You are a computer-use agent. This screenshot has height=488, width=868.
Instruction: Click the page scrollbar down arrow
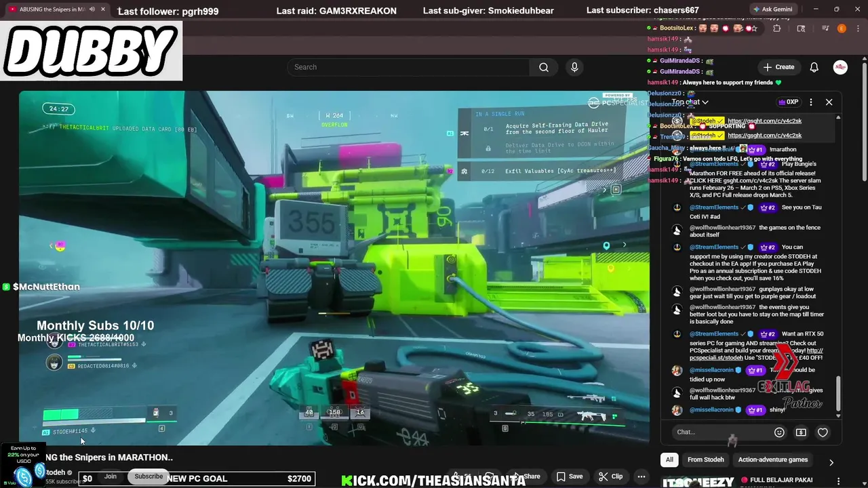pos(864,483)
